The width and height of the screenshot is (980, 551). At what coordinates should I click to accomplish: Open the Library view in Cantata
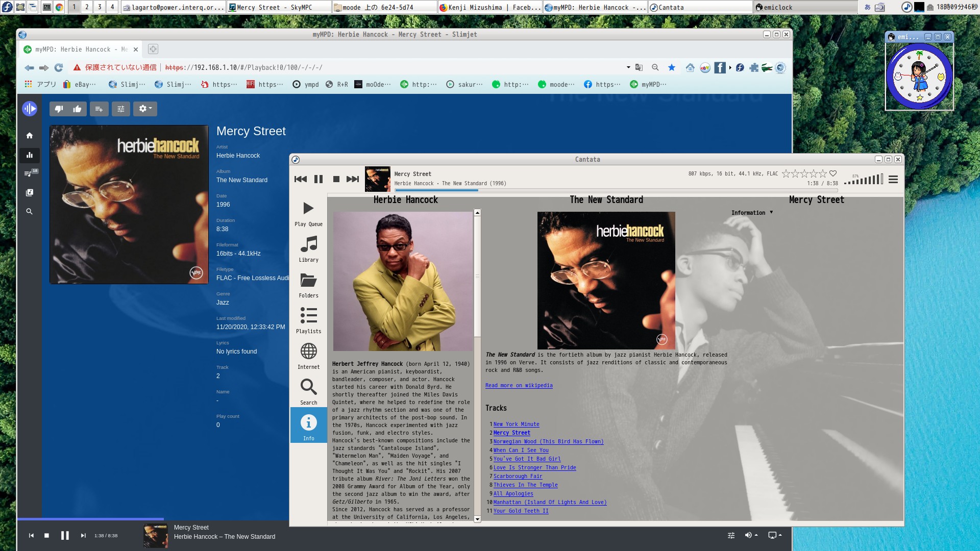coord(308,249)
